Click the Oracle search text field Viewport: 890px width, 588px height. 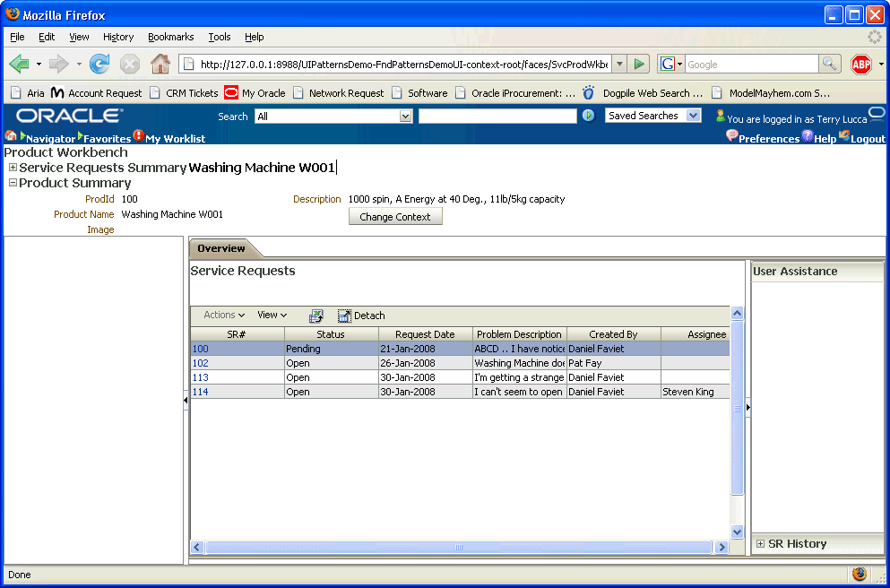[x=497, y=117]
